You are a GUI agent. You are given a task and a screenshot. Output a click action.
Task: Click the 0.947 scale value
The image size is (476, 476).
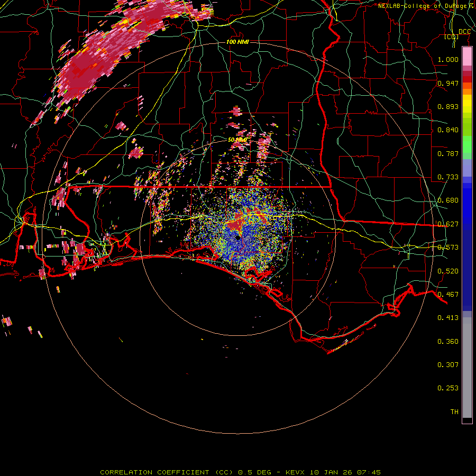point(448,83)
